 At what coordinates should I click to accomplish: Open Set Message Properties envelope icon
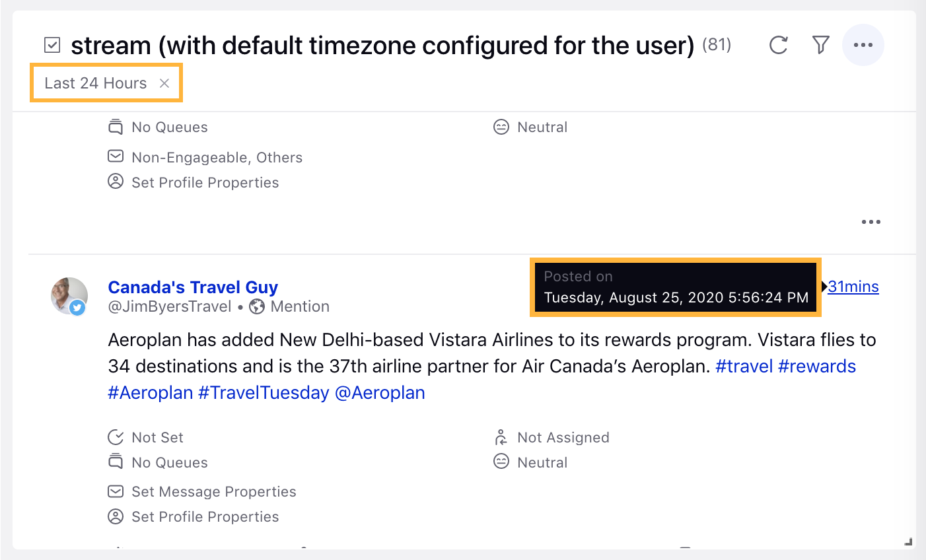[116, 491]
